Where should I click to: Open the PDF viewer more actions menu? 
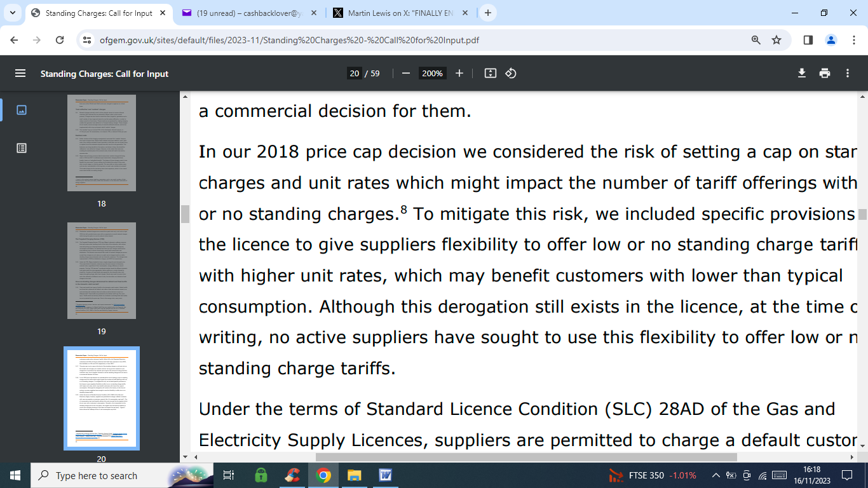tap(848, 73)
